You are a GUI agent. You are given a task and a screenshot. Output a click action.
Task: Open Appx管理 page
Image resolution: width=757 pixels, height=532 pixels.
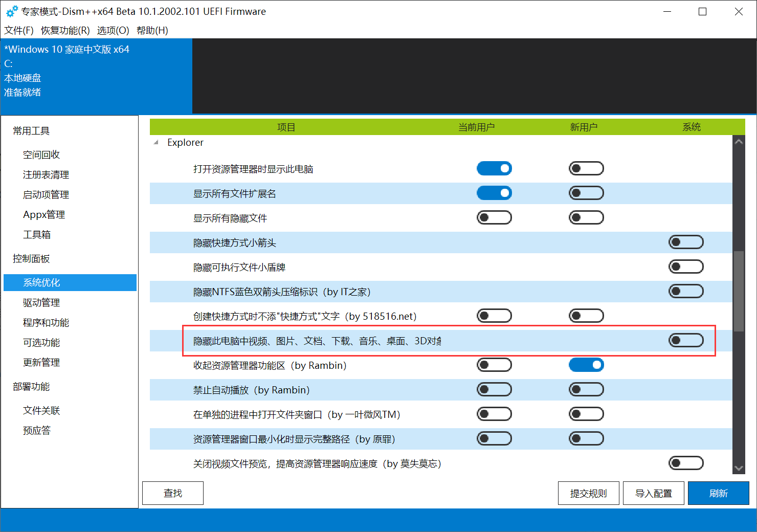point(43,214)
